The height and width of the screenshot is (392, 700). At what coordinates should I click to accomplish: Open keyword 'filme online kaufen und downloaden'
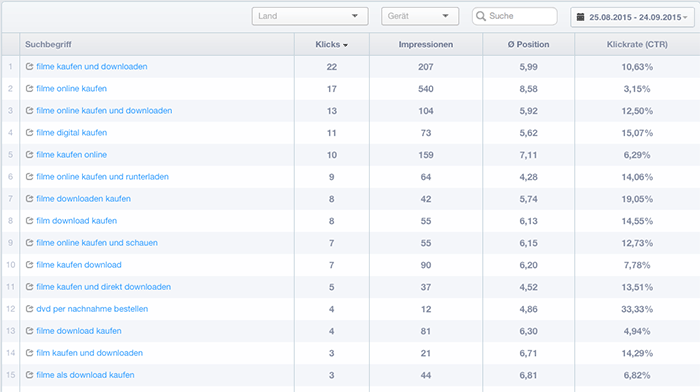(104, 110)
